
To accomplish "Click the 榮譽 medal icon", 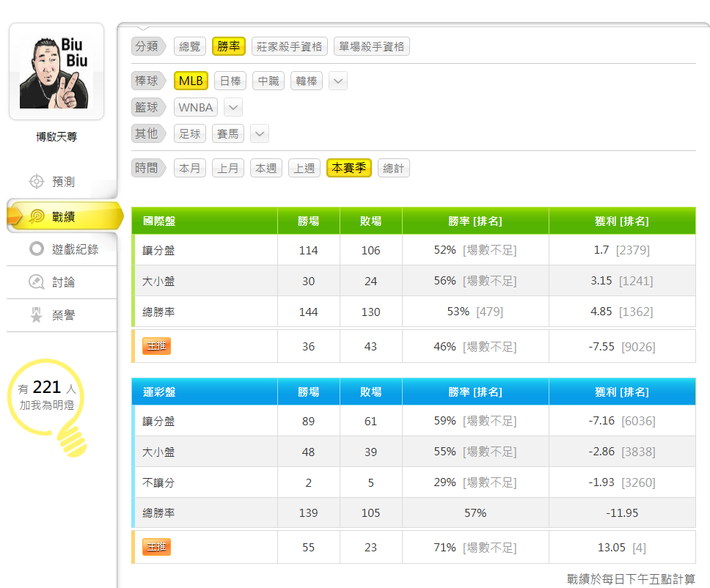I will click(37, 315).
